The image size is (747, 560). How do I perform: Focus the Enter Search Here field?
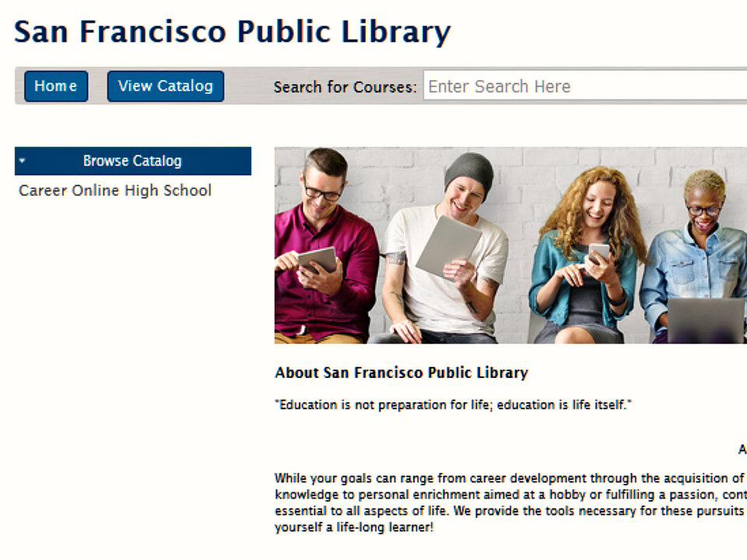[x=585, y=86]
